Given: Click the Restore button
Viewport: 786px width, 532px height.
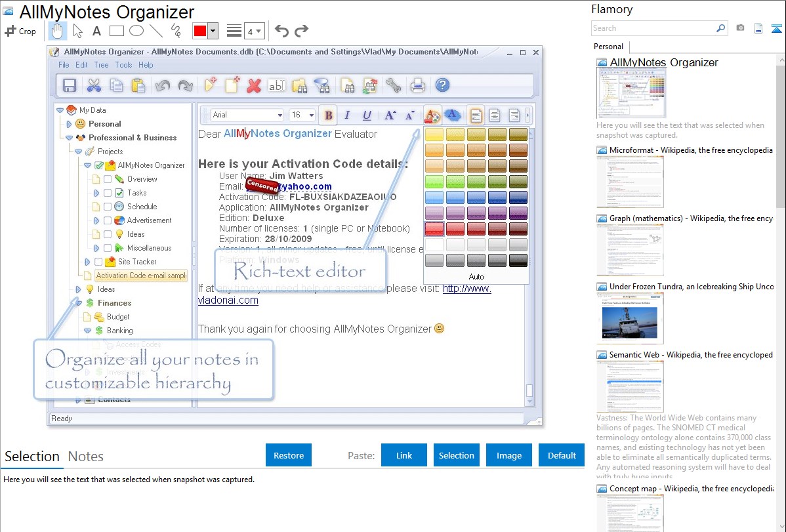Looking at the screenshot, I should [x=289, y=455].
